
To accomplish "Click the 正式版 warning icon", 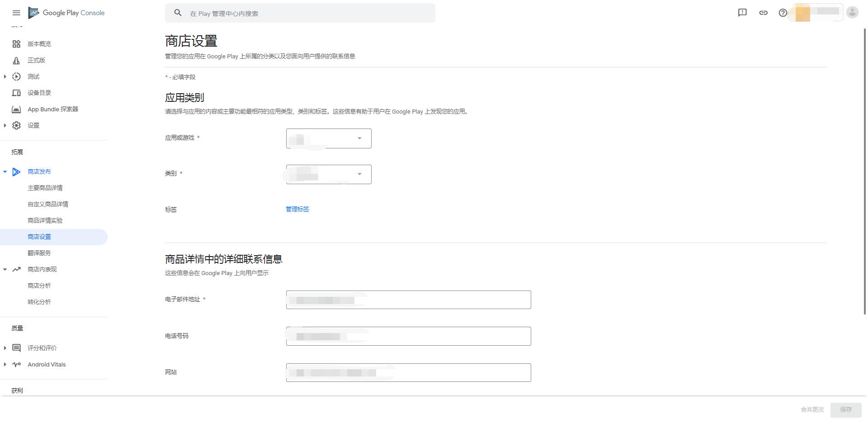I will pos(16,60).
